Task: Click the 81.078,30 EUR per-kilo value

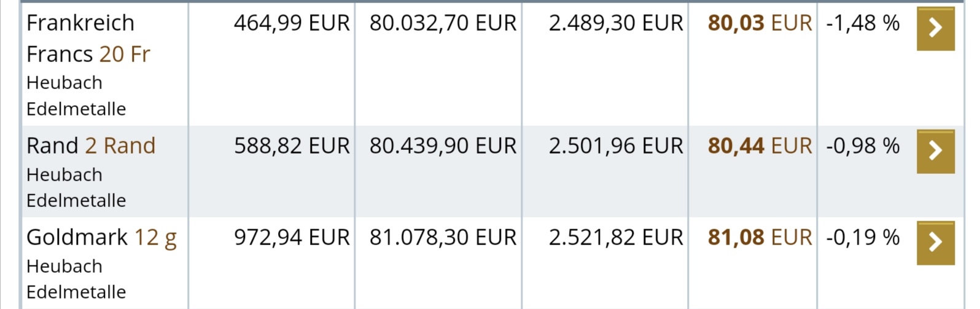Action: [x=443, y=238]
